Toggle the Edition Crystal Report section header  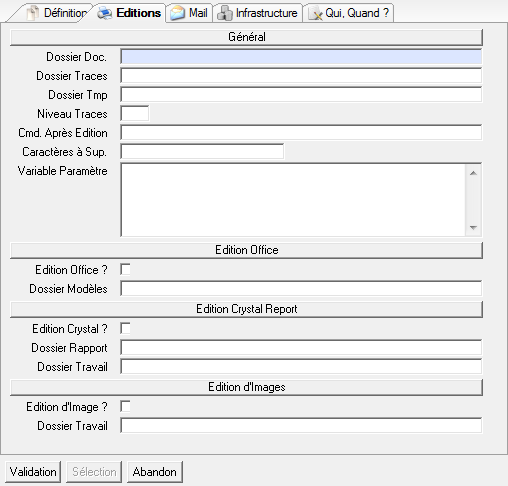[246, 309]
